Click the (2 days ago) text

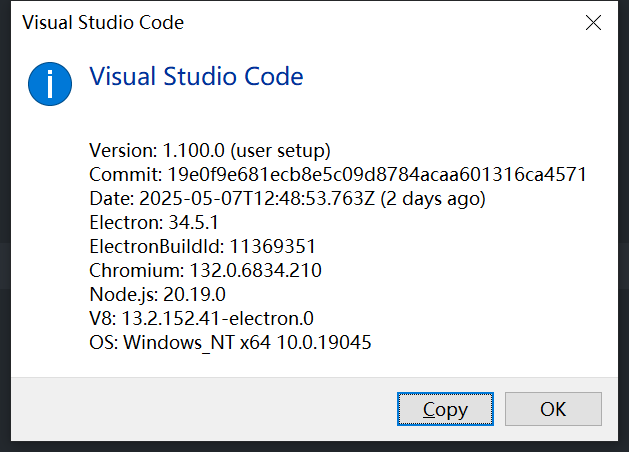pos(433,199)
